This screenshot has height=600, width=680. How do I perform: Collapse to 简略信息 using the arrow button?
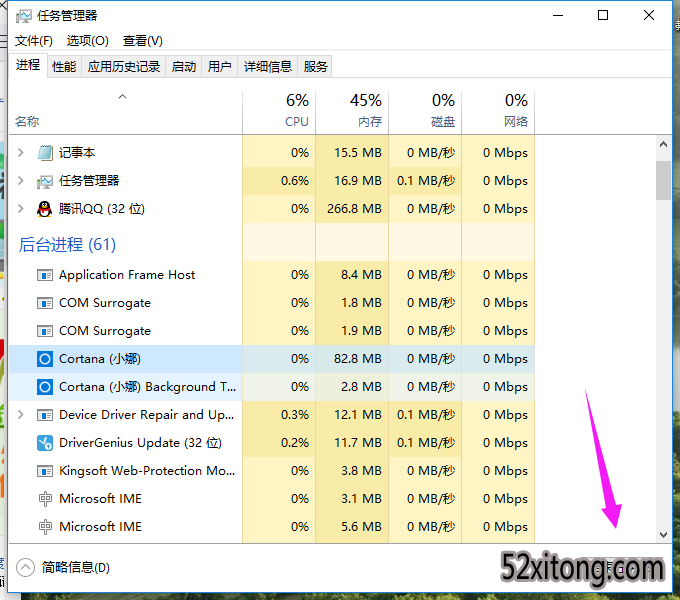click(25, 567)
